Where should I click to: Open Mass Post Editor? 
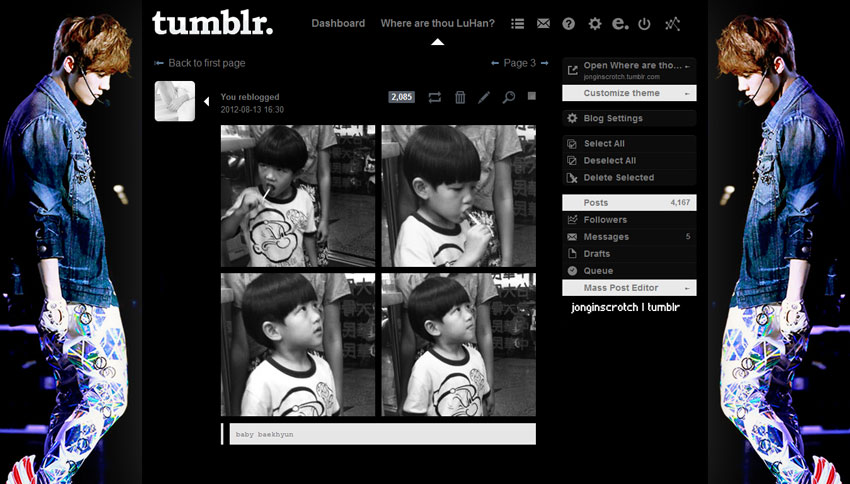[629, 288]
